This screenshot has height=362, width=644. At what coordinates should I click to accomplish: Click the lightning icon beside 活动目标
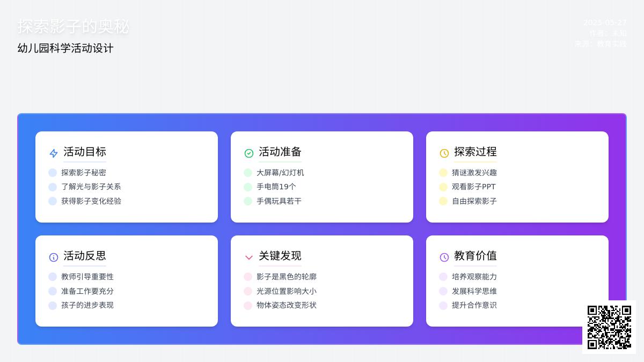point(54,153)
